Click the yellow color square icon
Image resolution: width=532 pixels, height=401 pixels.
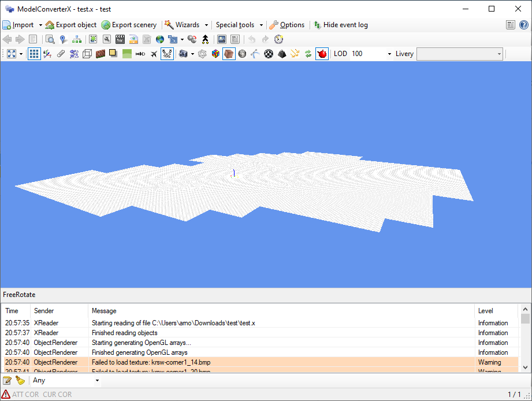pos(113,54)
